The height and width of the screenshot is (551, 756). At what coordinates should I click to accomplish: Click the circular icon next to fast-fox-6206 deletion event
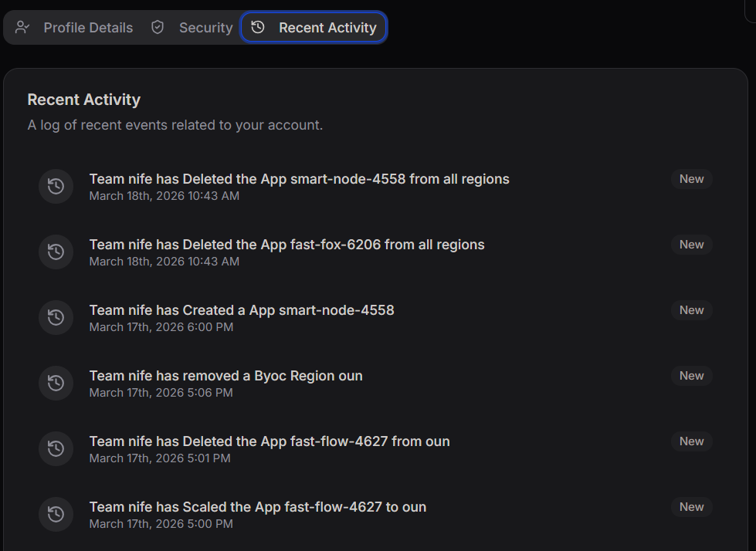[56, 252]
